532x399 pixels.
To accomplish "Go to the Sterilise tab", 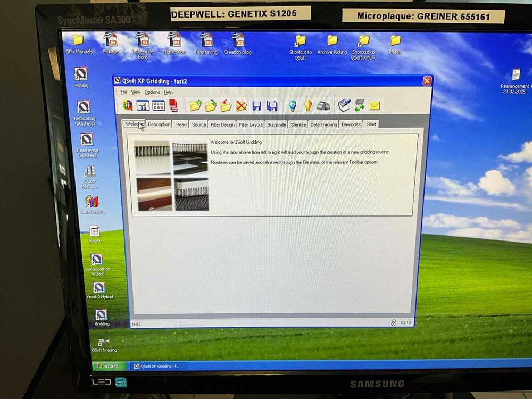I will [x=298, y=125].
